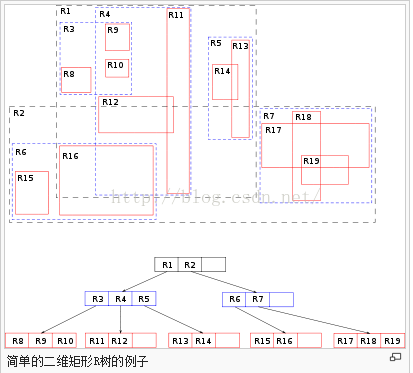Choose the R18 rectangle label in the diagram
Image resolution: width=413 pixels, height=373 pixels.
[303, 117]
